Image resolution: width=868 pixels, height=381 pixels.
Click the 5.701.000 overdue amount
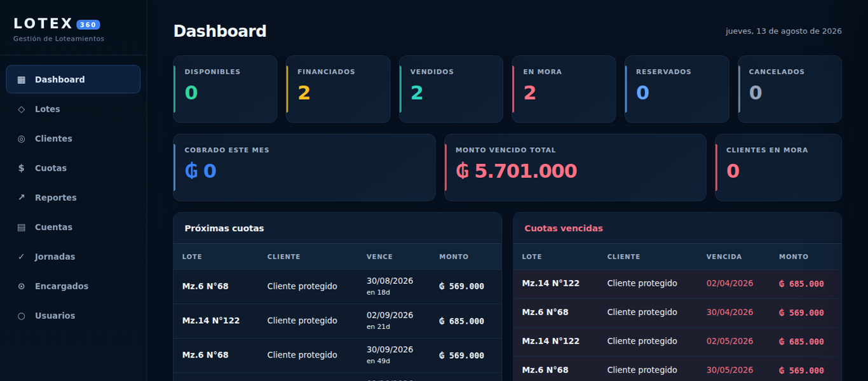516,171
